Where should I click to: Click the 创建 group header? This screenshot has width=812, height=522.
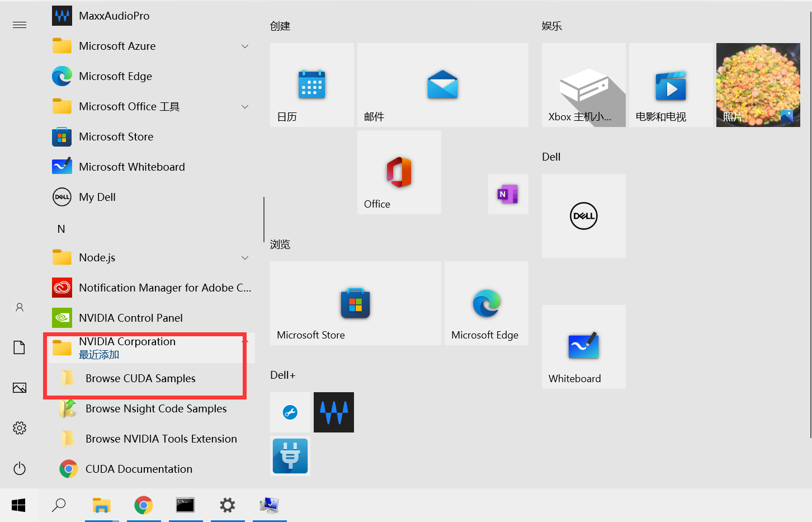point(280,26)
